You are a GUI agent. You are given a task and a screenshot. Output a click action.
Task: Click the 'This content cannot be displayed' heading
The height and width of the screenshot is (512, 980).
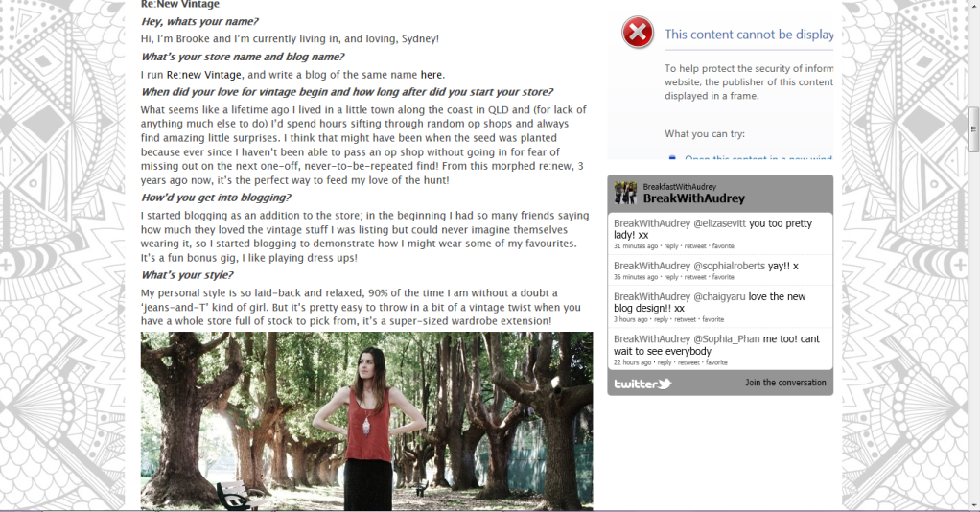click(749, 35)
